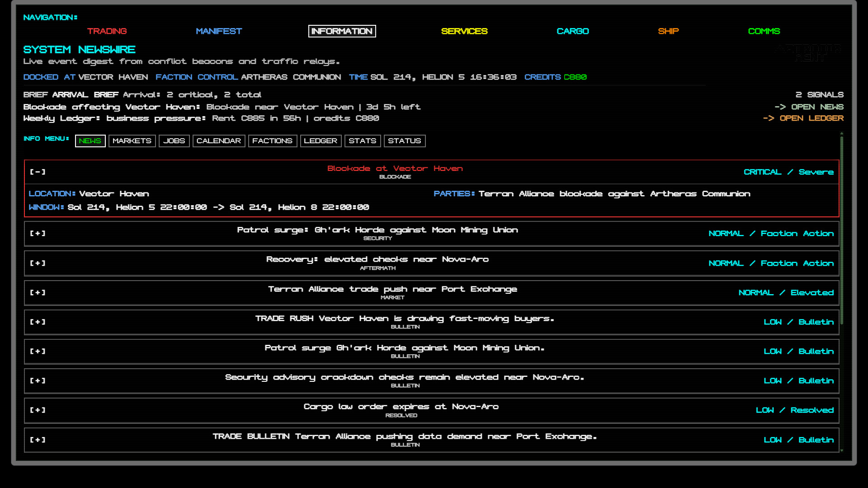Viewport: 868px width, 488px height.
Task: Expand the TRADE RUSH Vector Haven bulletin
Action: tap(38, 322)
